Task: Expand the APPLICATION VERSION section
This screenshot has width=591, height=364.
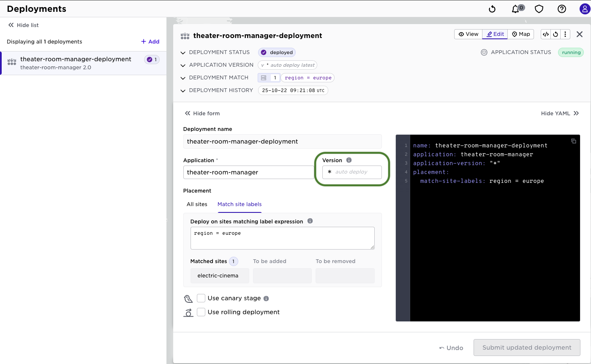Action: [x=183, y=65]
